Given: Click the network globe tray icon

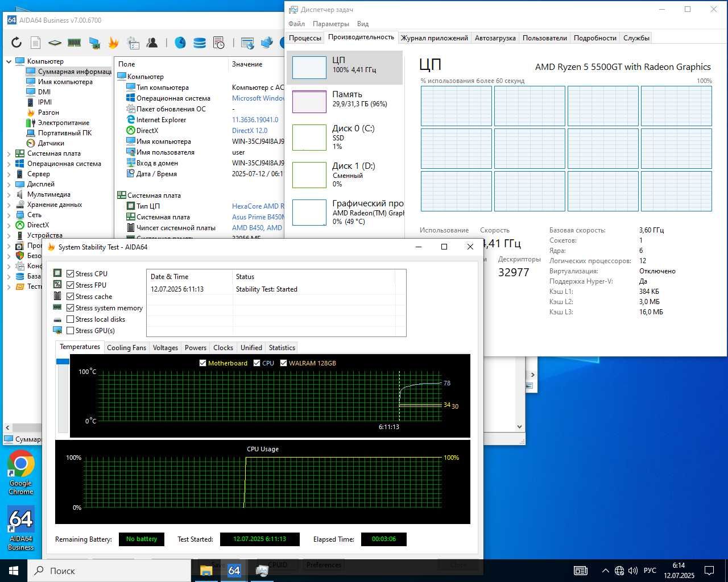Looking at the screenshot, I should click(x=619, y=571).
